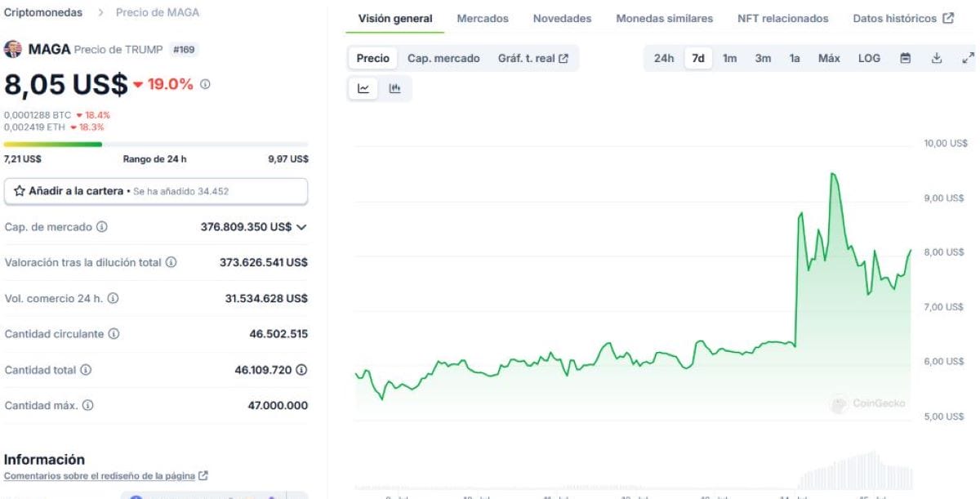Click the 24h range progress bar
This screenshot has height=499, width=980.
coord(156,145)
